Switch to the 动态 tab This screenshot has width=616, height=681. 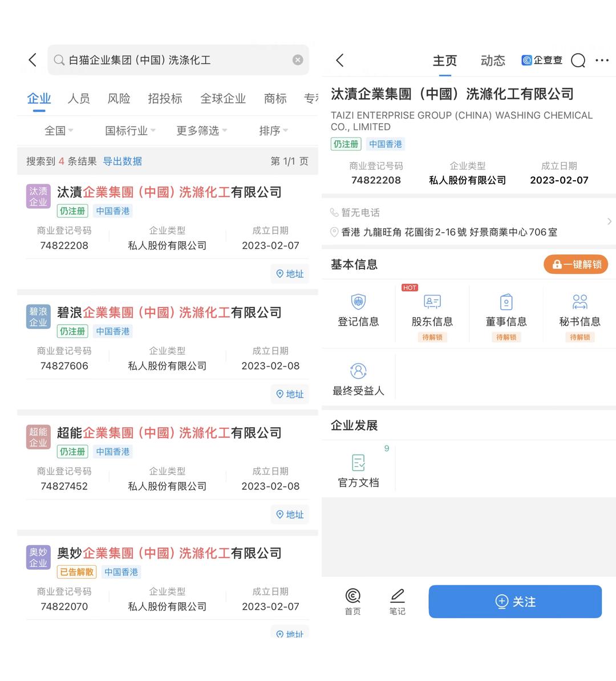493,61
